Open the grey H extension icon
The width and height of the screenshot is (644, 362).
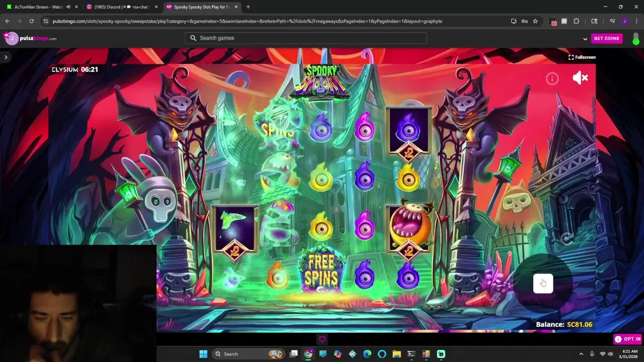[x=564, y=21]
